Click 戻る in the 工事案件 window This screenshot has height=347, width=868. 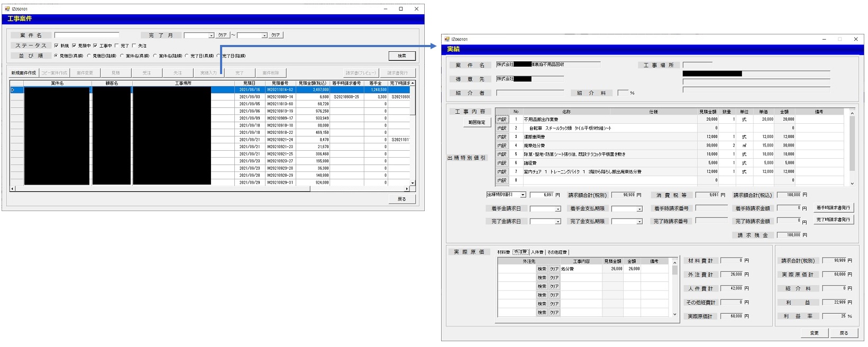402,199
